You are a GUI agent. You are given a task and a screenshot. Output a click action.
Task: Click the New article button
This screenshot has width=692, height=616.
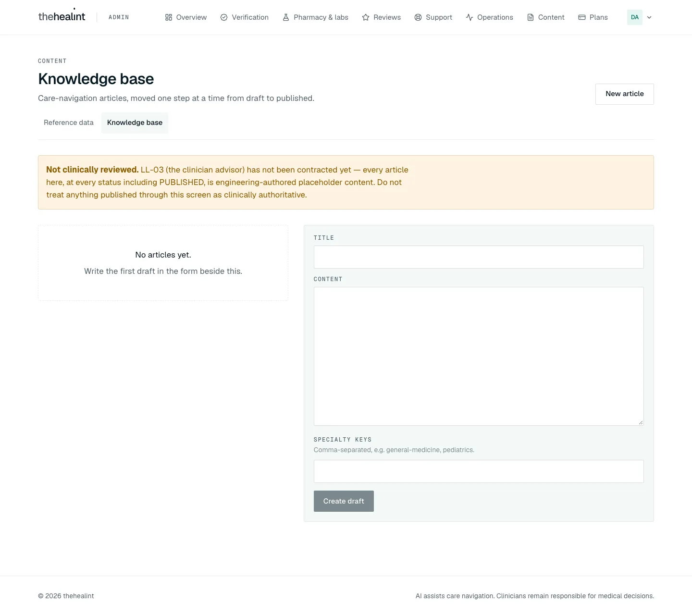(x=625, y=94)
